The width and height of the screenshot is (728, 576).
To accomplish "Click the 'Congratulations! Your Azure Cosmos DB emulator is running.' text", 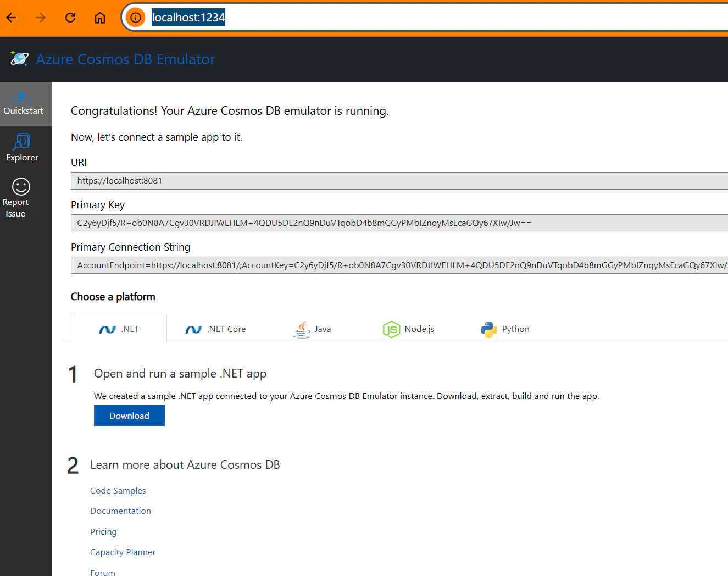I will (230, 111).
